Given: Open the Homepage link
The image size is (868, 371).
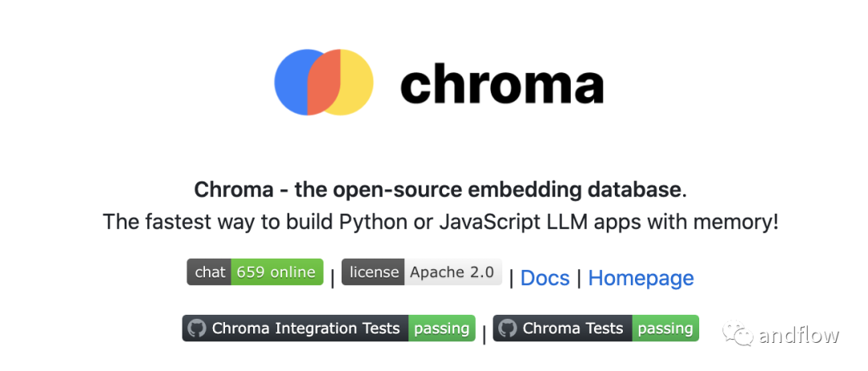Looking at the screenshot, I should [641, 278].
